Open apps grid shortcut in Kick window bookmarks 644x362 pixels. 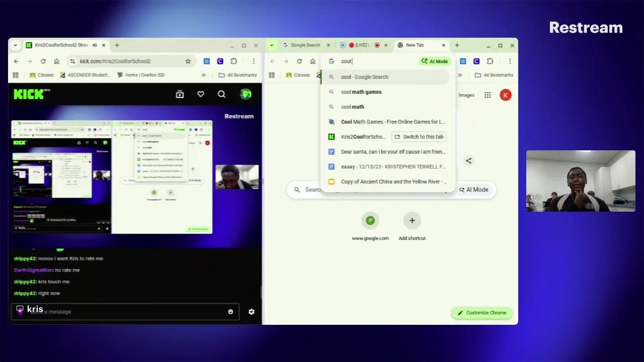click(16, 75)
